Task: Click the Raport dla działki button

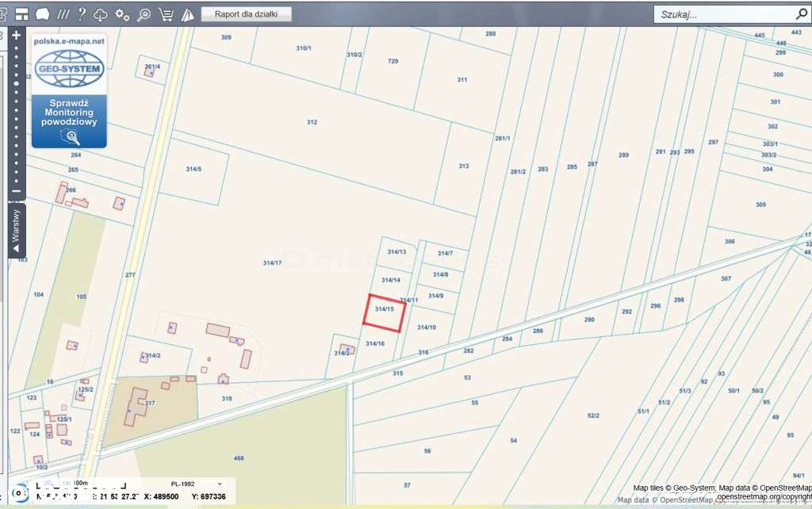Action: point(246,14)
